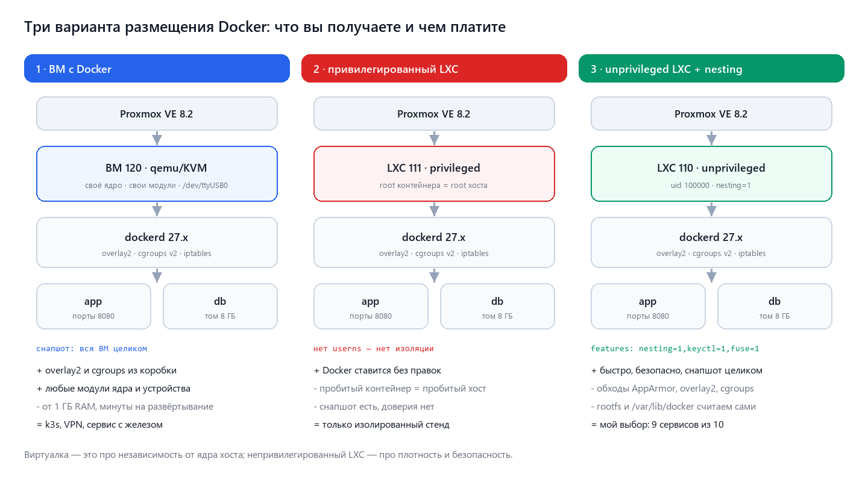The height and width of the screenshot is (494, 868).
Task: Select the "LXC 110 · unprivileged" box
Action: (x=711, y=174)
